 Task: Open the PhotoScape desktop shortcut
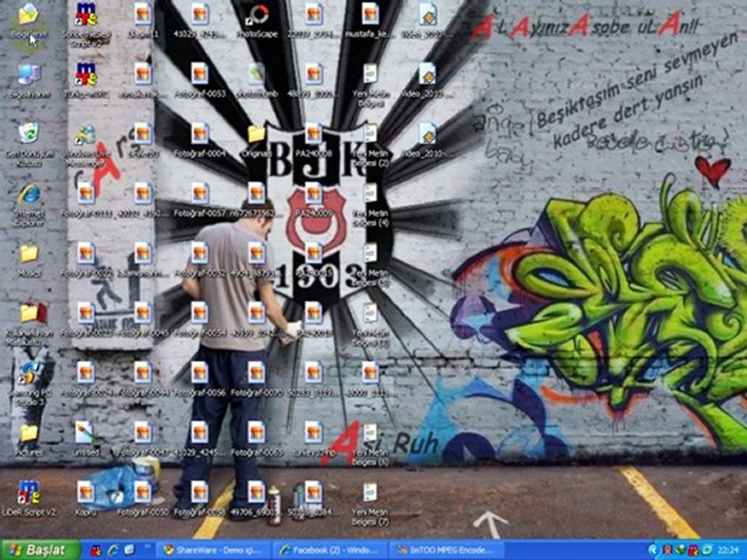258,20
